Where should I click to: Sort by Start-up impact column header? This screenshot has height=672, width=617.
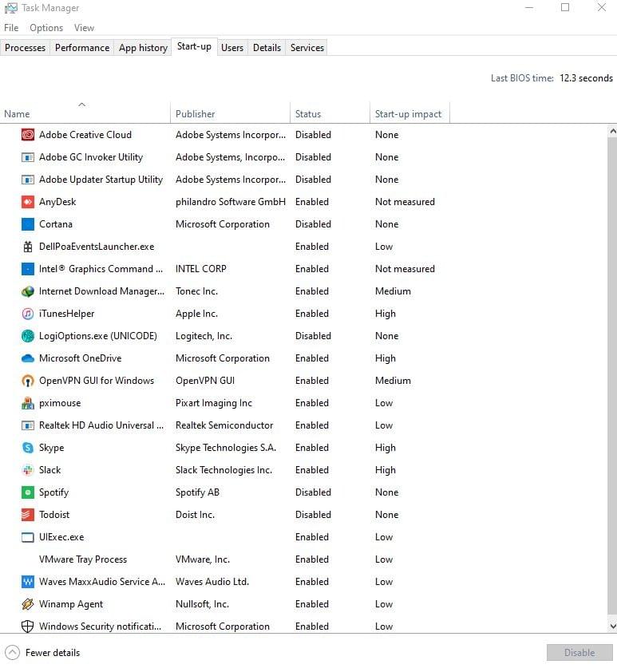409,113
